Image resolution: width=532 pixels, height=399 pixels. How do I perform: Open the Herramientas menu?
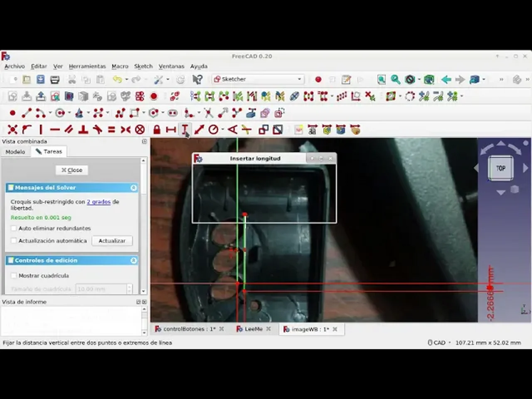pos(87,66)
